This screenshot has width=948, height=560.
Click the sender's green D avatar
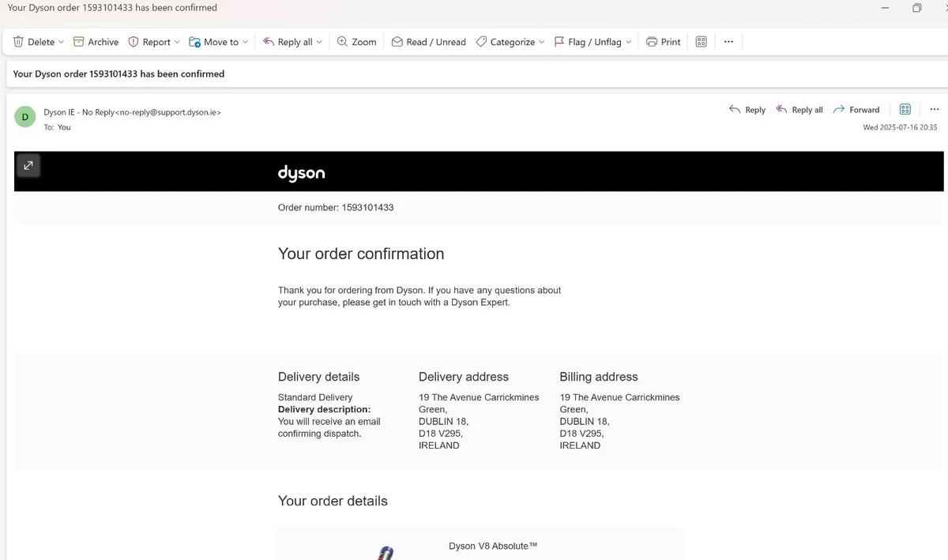(25, 117)
